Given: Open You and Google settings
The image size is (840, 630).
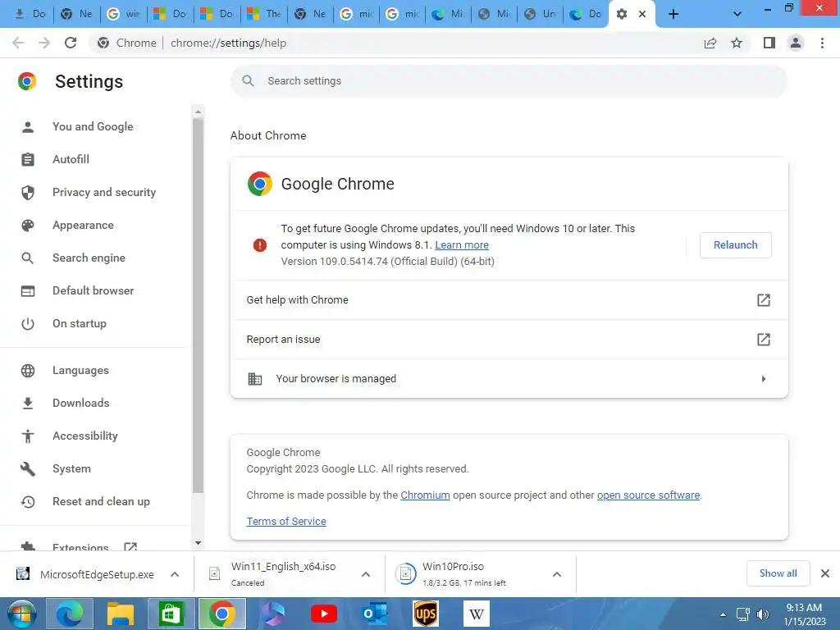Looking at the screenshot, I should point(93,126).
